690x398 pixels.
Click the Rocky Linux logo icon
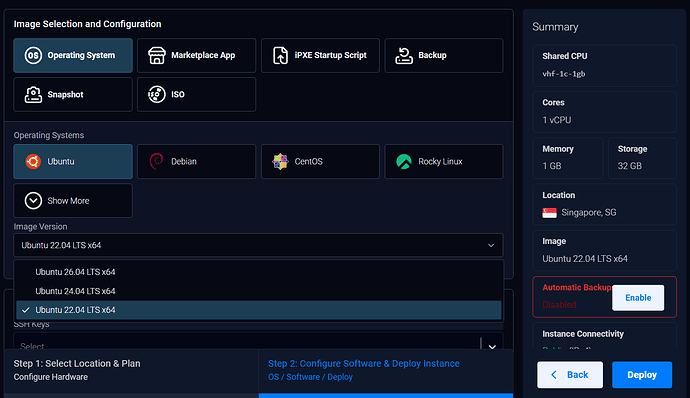404,162
